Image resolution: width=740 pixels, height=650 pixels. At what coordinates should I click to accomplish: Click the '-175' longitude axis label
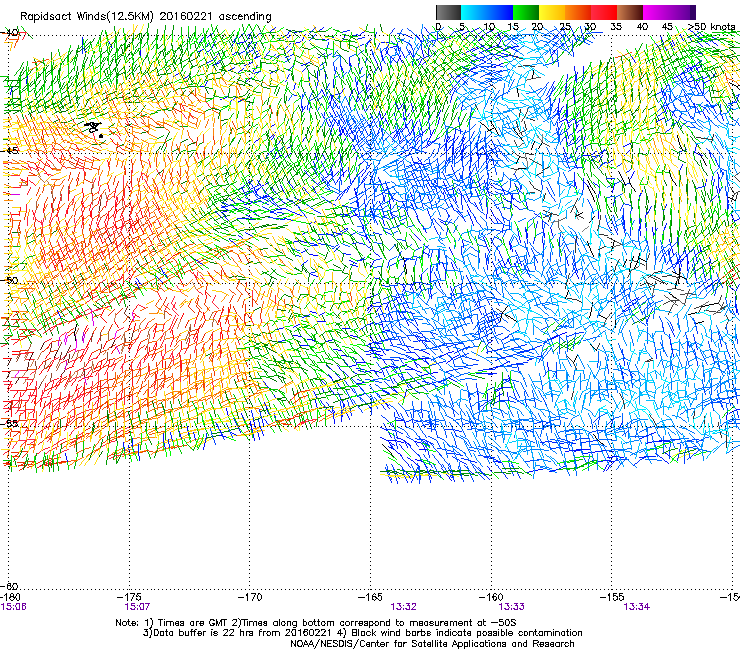[x=129, y=597]
